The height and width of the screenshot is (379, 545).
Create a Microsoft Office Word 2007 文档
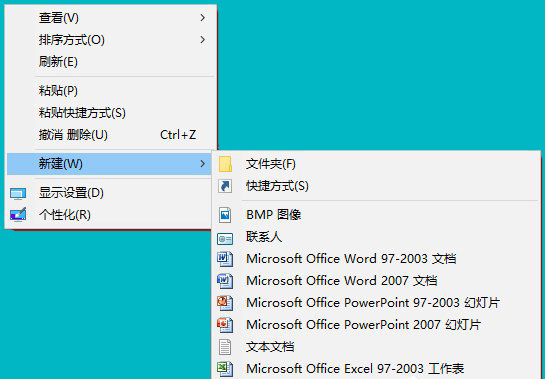tap(376, 281)
